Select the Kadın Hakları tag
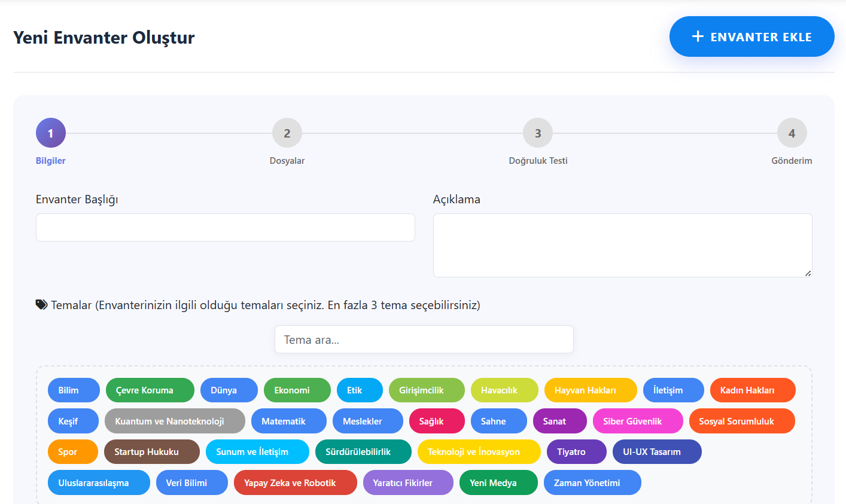Image resolution: width=846 pixels, height=504 pixels. [x=753, y=390]
